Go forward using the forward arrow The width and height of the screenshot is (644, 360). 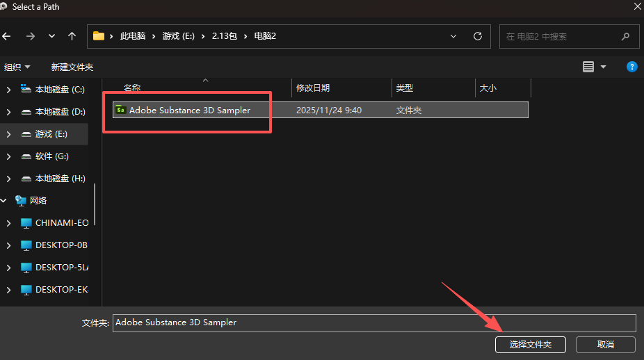click(x=31, y=37)
